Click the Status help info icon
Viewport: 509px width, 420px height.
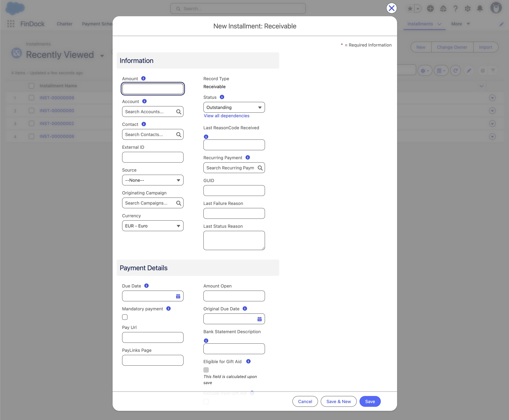coord(222,97)
